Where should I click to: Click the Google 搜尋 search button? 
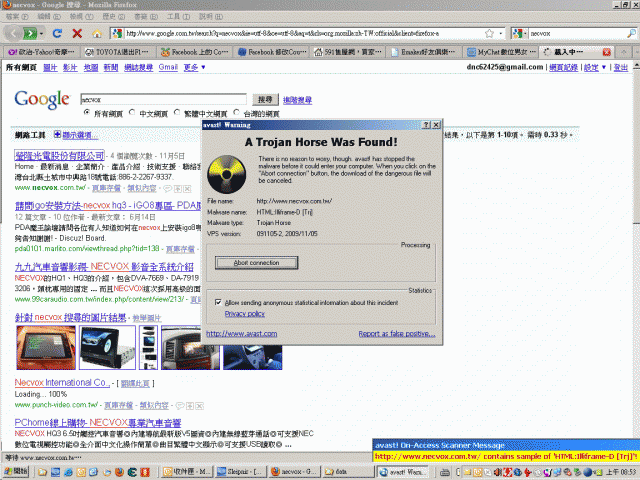(x=265, y=99)
